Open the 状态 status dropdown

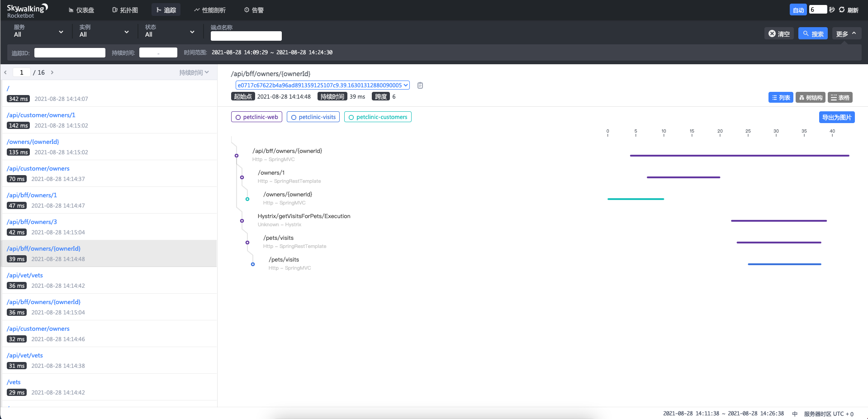click(x=170, y=31)
